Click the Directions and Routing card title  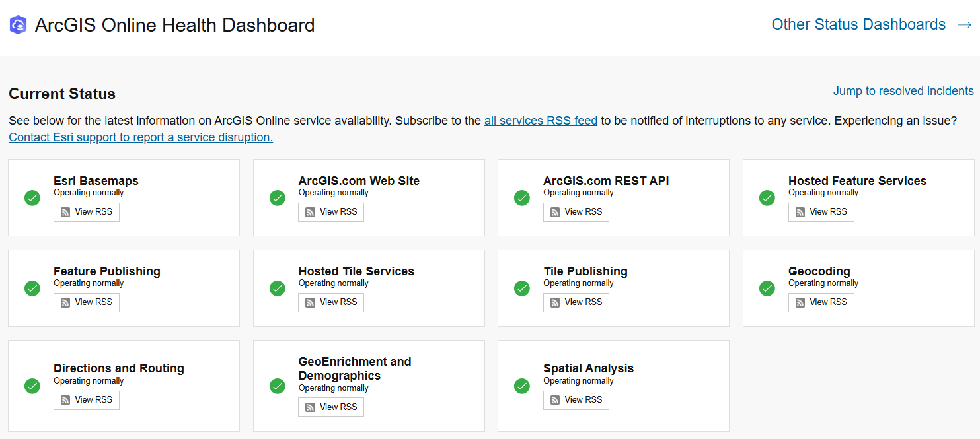(119, 368)
